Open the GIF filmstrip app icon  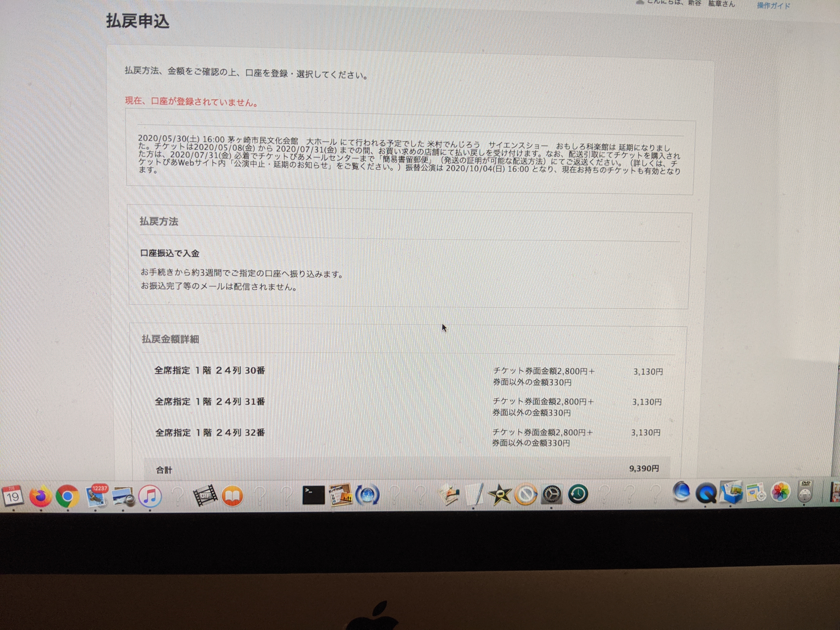click(205, 495)
